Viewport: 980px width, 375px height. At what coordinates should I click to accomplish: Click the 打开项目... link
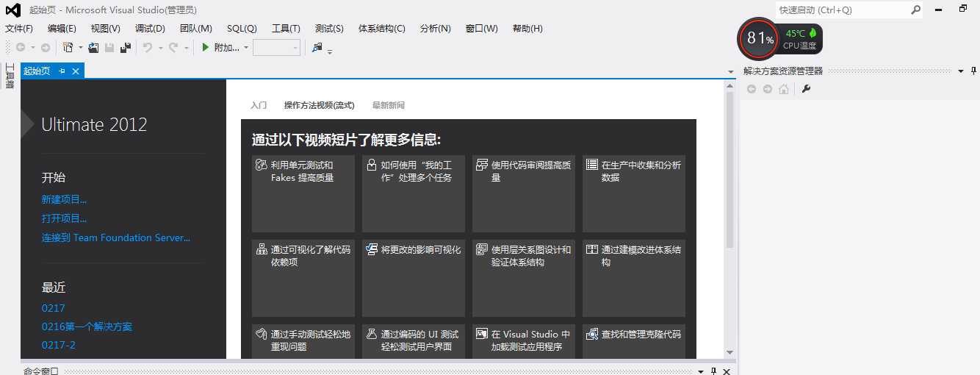(65, 218)
